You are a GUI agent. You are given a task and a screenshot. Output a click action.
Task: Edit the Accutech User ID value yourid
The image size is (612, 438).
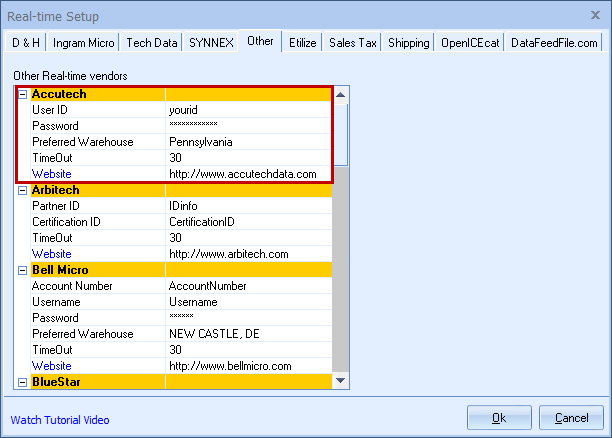coord(249,110)
